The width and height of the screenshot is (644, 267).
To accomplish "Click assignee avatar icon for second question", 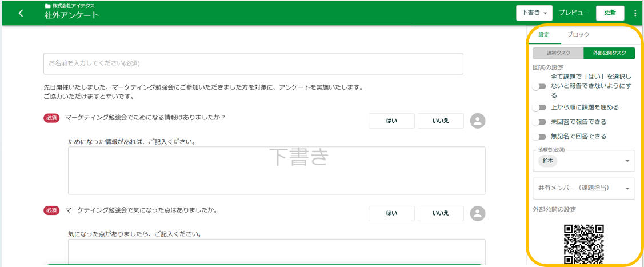I will [x=477, y=213].
